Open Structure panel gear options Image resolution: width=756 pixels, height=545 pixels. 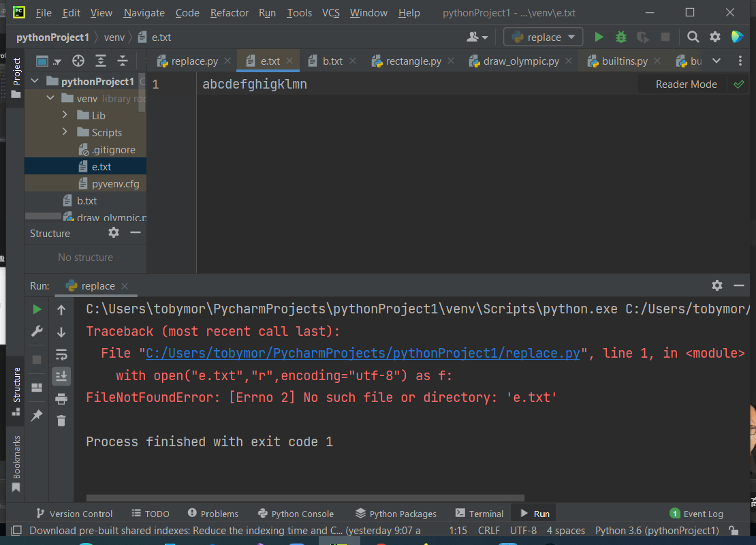click(114, 232)
